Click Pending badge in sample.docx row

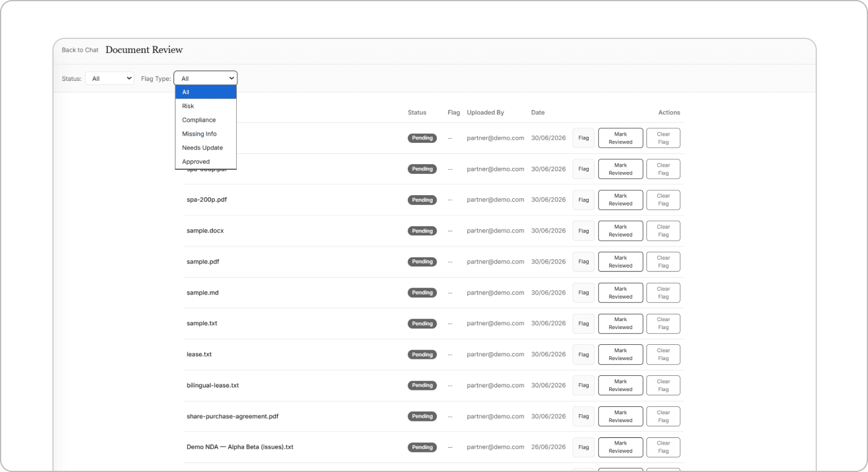pos(422,231)
